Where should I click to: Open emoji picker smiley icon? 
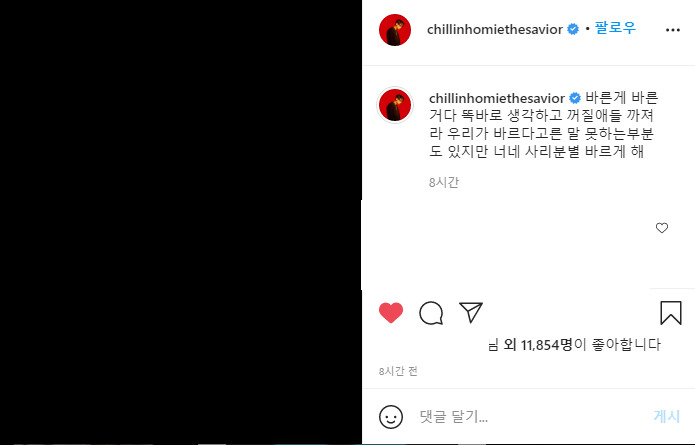pyautogui.click(x=391, y=417)
